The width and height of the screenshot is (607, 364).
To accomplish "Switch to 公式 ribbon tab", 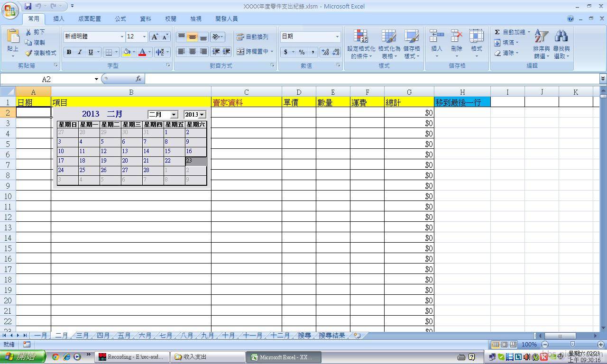I will (120, 18).
